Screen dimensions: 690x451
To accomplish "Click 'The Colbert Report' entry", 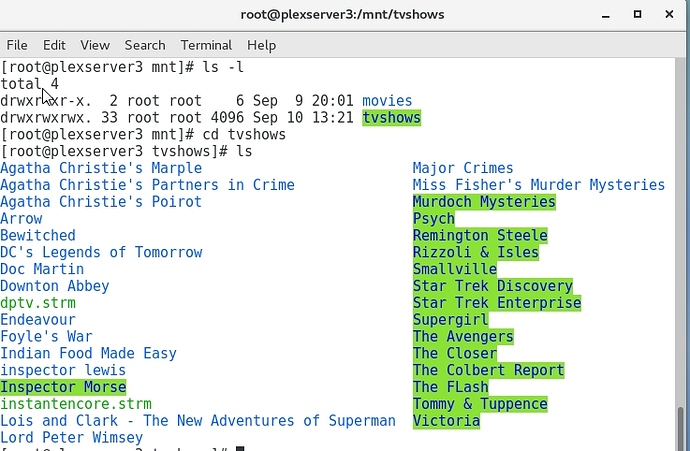I will coord(488,370).
